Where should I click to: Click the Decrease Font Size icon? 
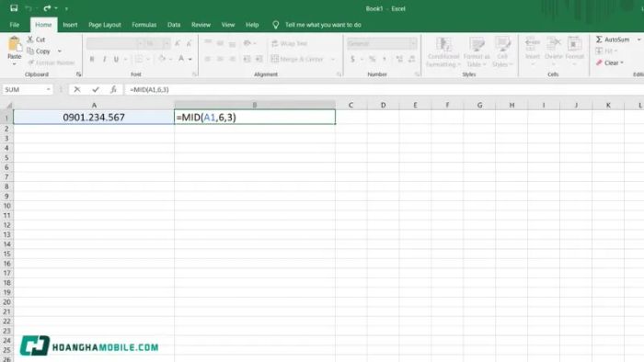(x=189, y=43)
